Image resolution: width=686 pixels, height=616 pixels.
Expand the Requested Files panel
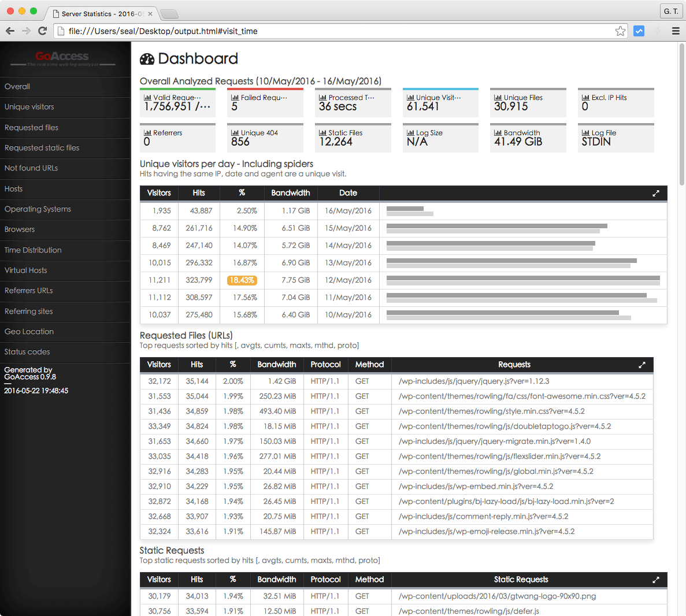(641, 365)
